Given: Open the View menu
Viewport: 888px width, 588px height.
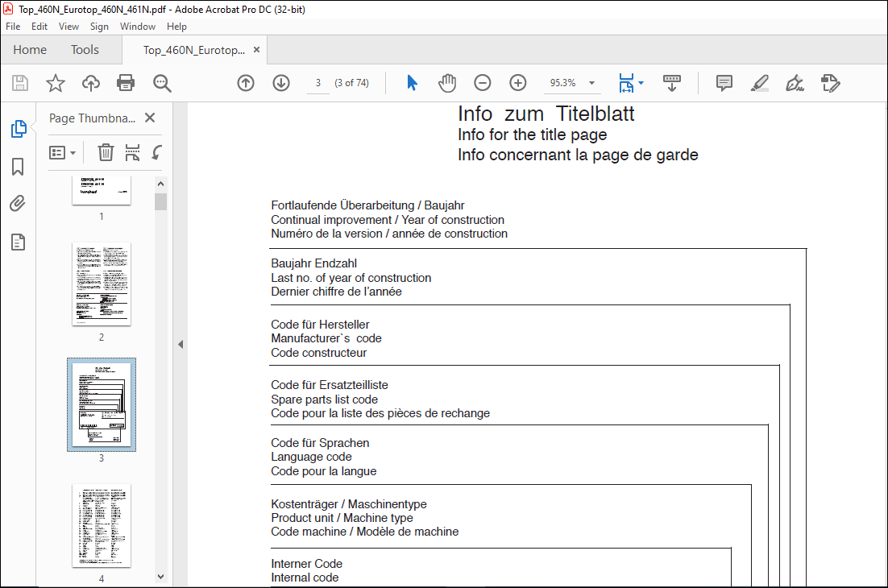Looking at the screenshot, I should (x=69, y=27).
